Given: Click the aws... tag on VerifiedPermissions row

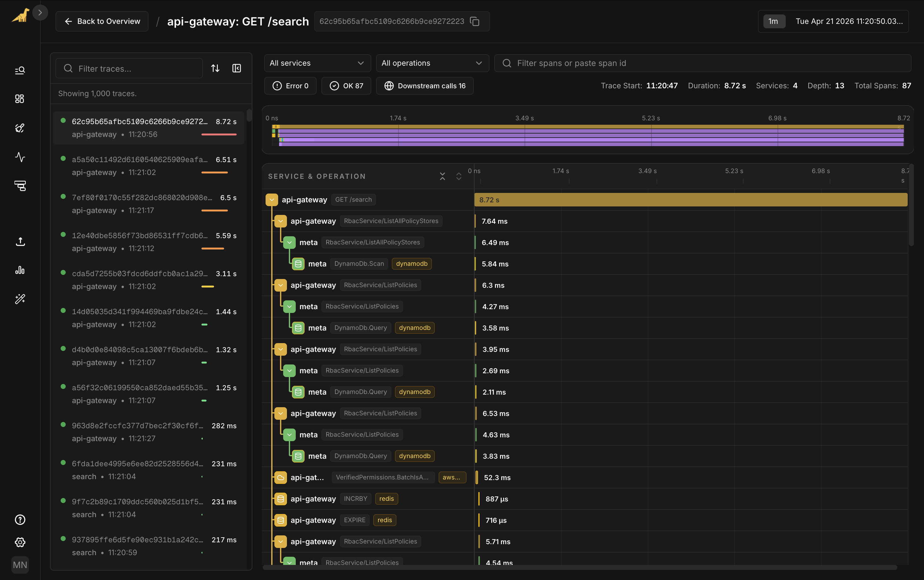Looking at the screenshot, I should coord(452,478).
